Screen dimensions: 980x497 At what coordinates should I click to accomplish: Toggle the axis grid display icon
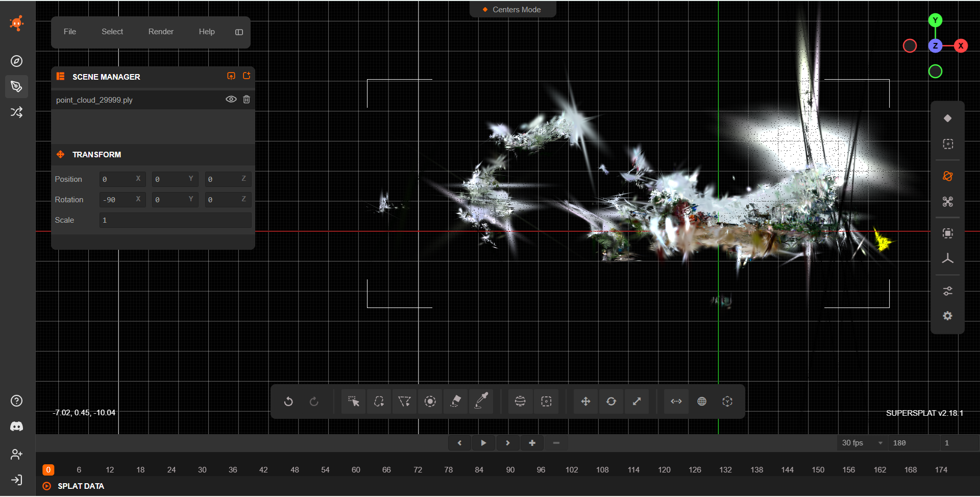click(x=948, y=259)
